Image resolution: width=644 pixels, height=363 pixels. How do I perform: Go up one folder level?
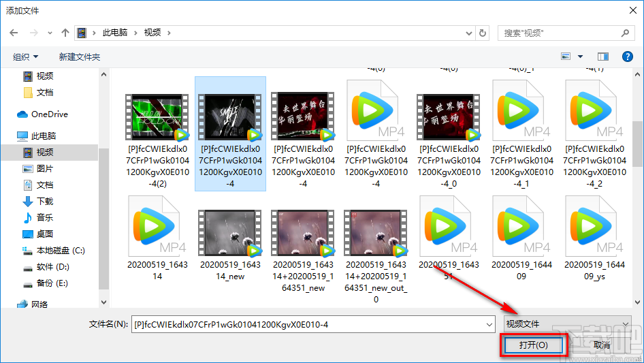click(65, 33)
